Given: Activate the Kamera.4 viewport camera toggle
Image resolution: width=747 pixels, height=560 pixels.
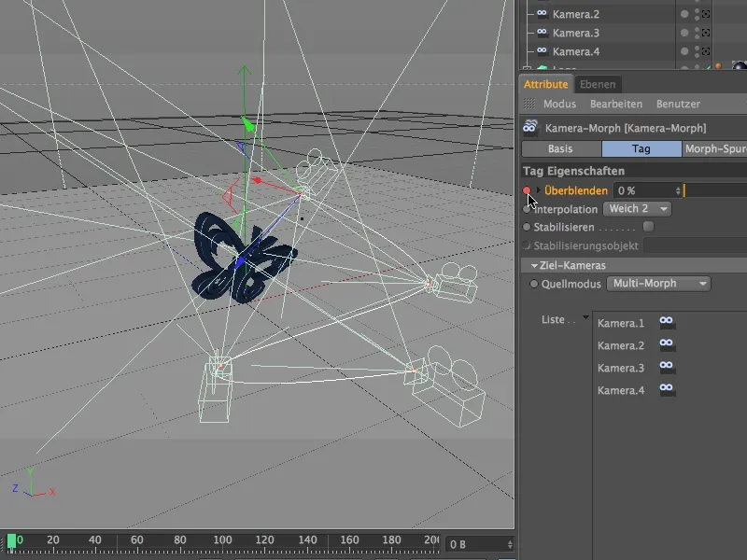Looking at the screenshot, I should click(x=706, y=51).
